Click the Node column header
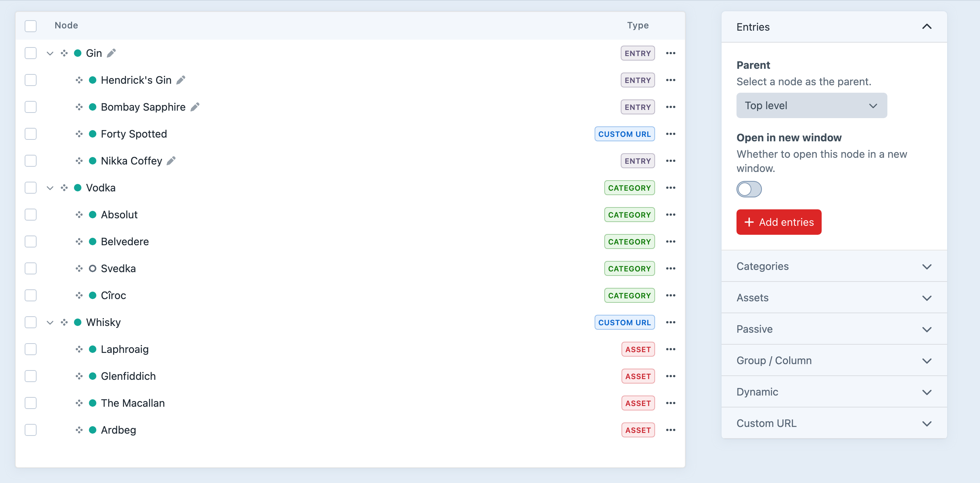980x483 pixels. [x=66, y=25]
